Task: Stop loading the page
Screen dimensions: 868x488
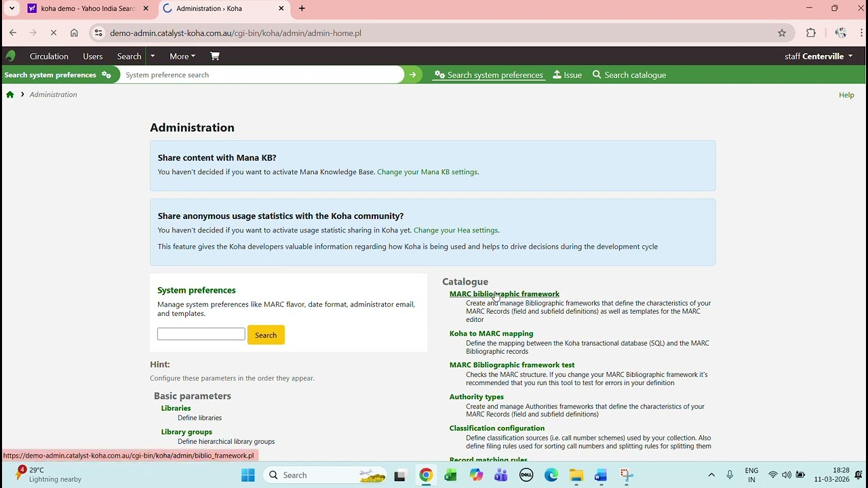Action: point(52,33)
